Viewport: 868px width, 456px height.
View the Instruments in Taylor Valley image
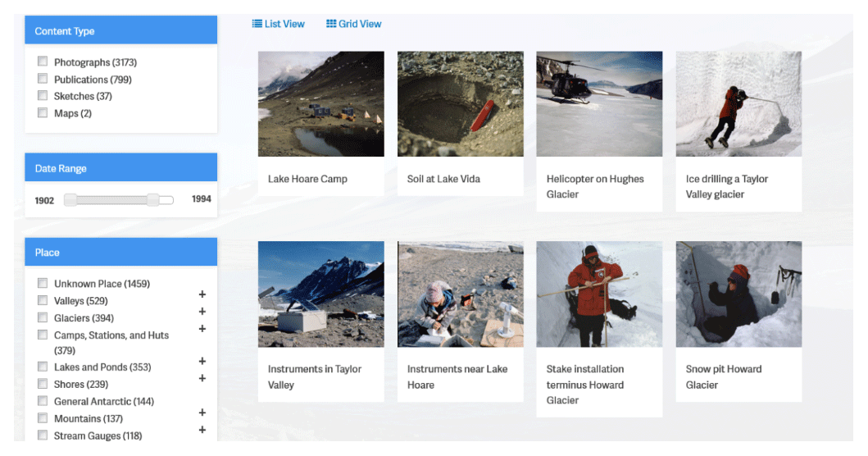pyautogui.click(x=320, y=294)
